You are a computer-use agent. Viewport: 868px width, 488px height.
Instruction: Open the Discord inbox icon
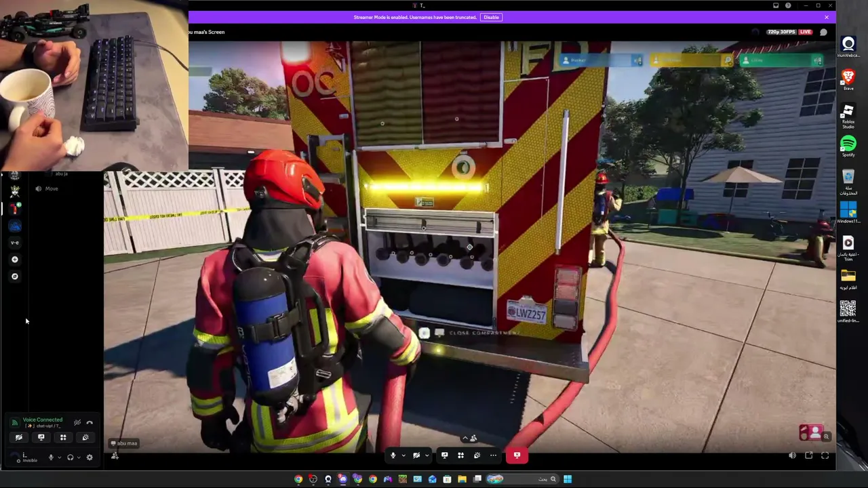point(776,5)
